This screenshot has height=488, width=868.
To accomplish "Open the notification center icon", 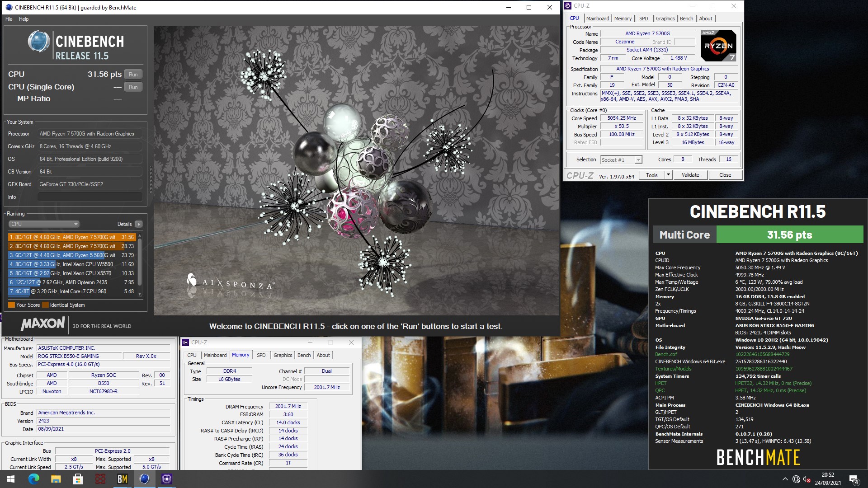I will coord(854,479).
